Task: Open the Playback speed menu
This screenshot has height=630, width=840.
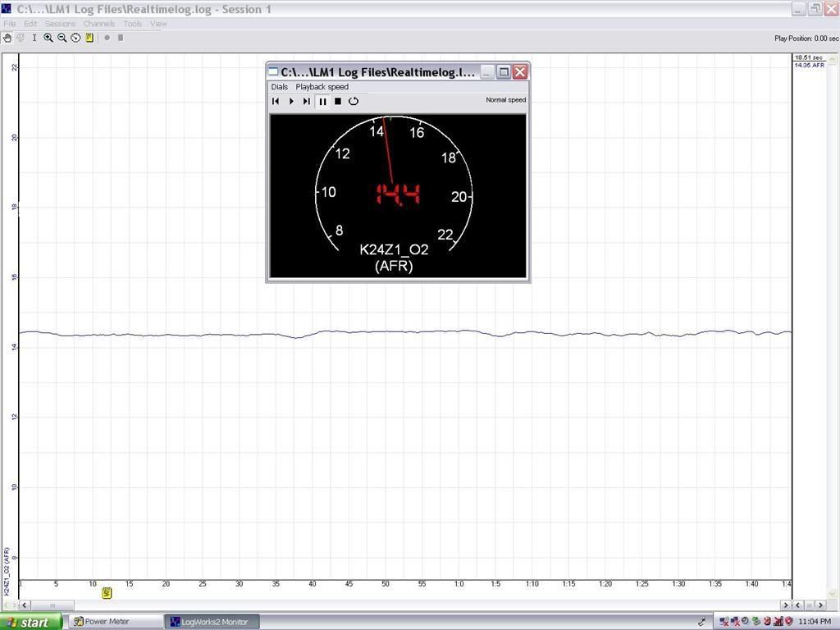Action: pos(322,87)
